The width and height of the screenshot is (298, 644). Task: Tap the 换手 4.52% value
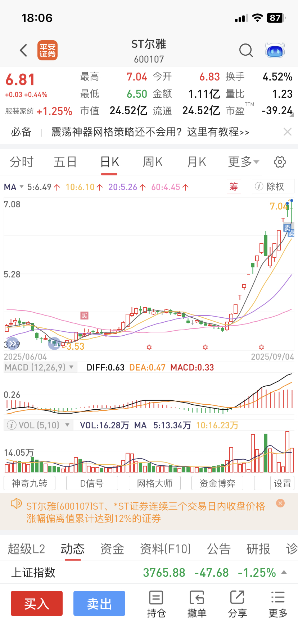click(277, 77)
